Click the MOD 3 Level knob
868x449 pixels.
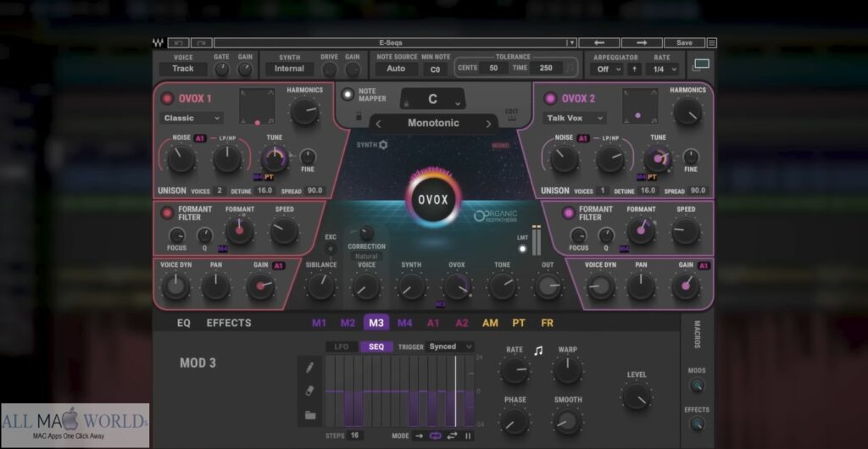pos(637,396)
